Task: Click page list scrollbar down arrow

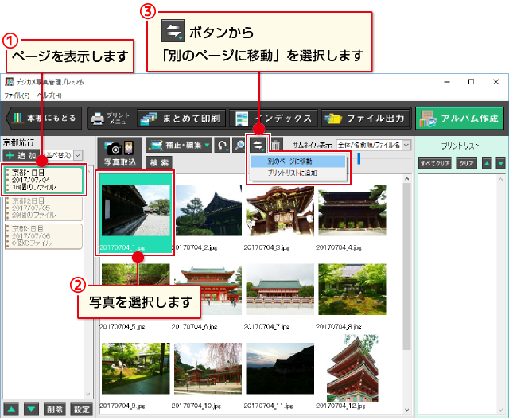Action: pos(88,395)
